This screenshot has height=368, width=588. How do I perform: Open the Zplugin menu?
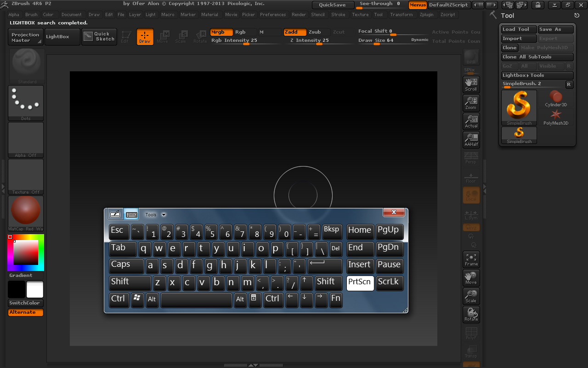click(426, 15)
